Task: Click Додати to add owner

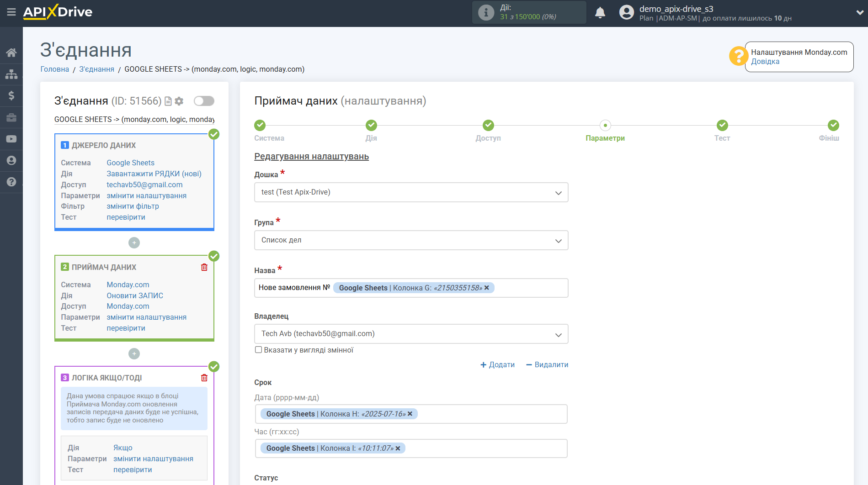Action: coord(497,364)
